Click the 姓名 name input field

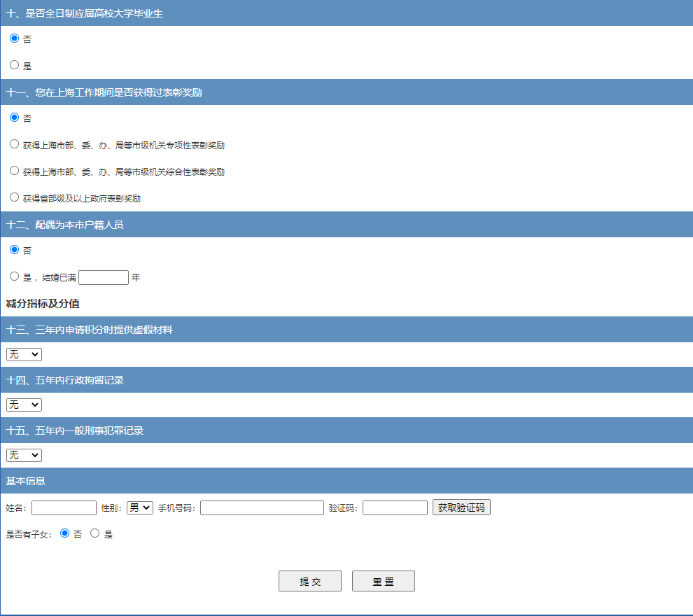point(64,508)
